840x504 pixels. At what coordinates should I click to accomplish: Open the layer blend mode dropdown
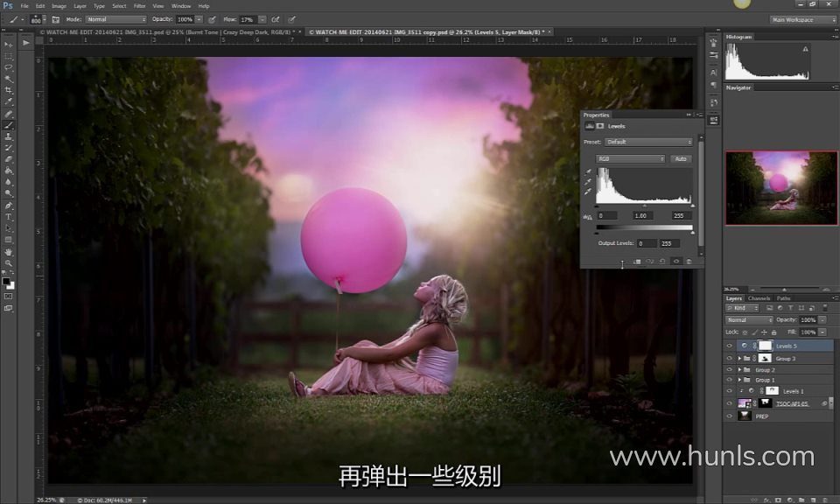tap(749, 319)
